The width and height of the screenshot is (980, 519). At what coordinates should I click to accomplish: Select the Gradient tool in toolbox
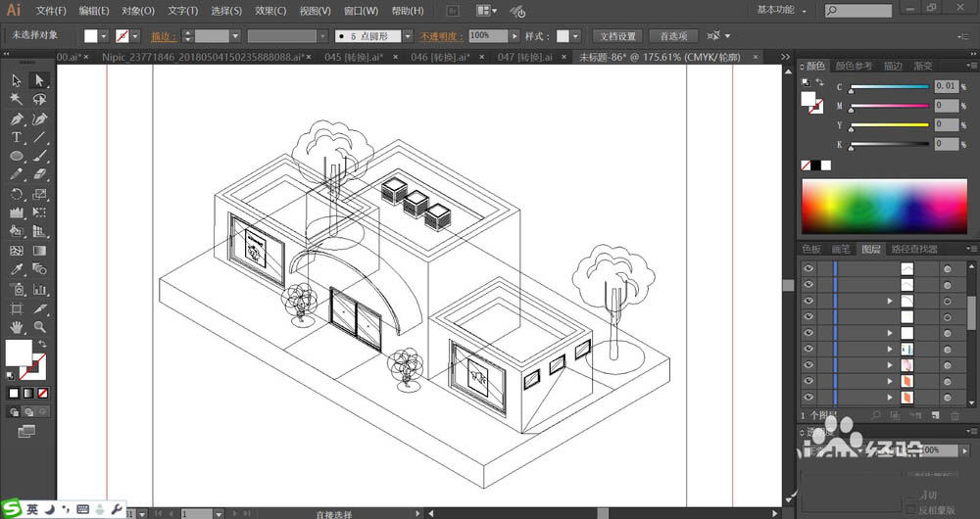coord(39,251)
